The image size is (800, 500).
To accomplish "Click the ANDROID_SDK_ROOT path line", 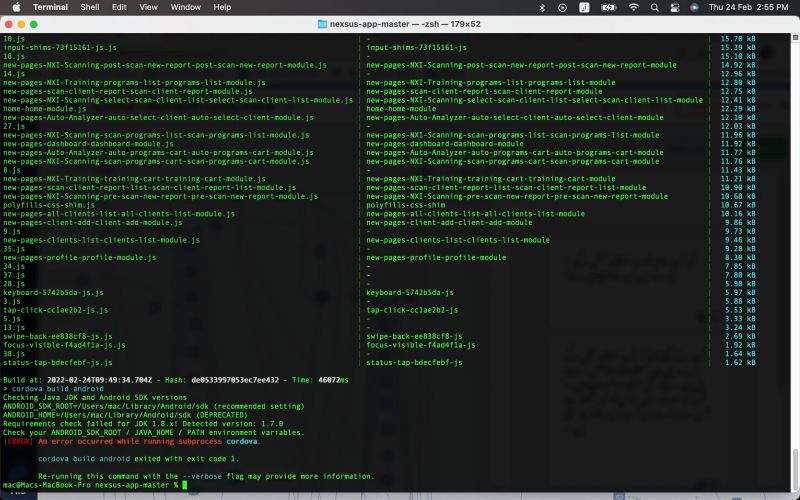I will (x=154, y=407).
